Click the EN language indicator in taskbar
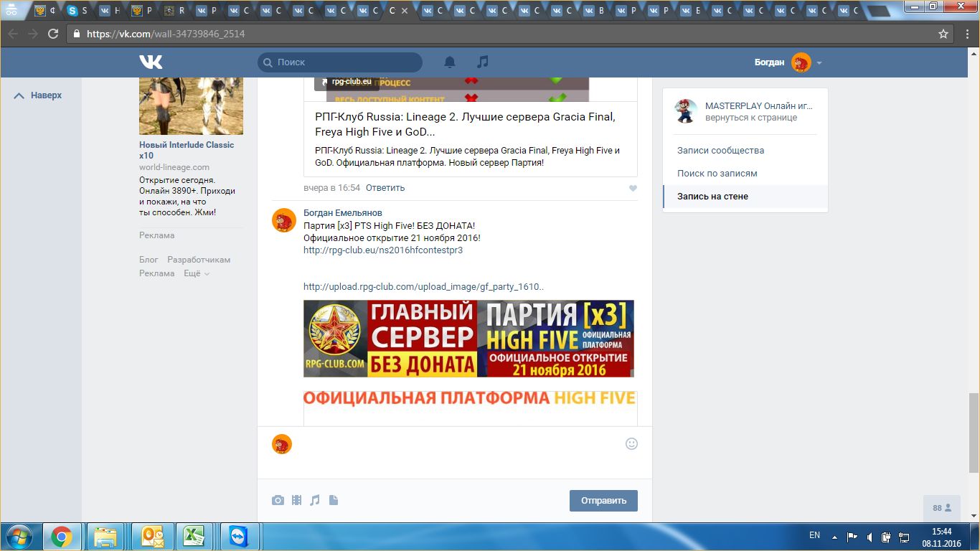This screenshot has height=551, width=980. click(814, 535)
